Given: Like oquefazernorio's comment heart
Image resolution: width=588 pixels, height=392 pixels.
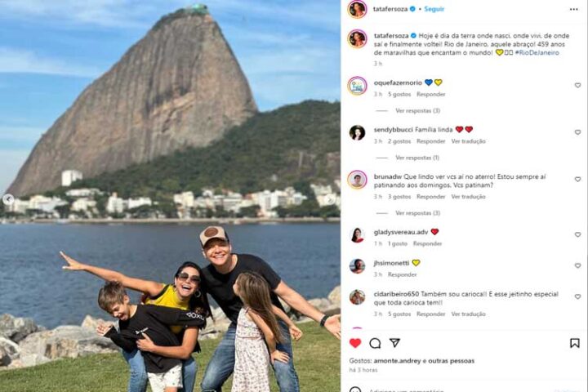Looking at the screenshot, I should click(577, 86).
